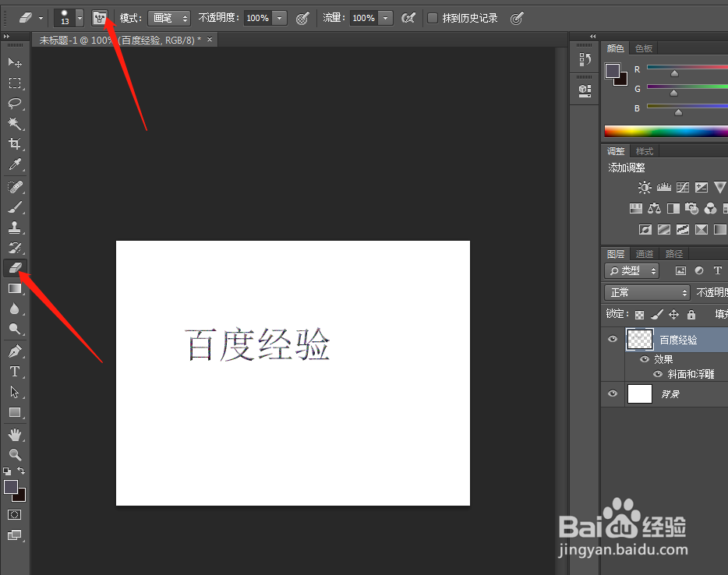Select the Magic Wand tool
The image size is (728, 575).
click(x=15, y=124)
